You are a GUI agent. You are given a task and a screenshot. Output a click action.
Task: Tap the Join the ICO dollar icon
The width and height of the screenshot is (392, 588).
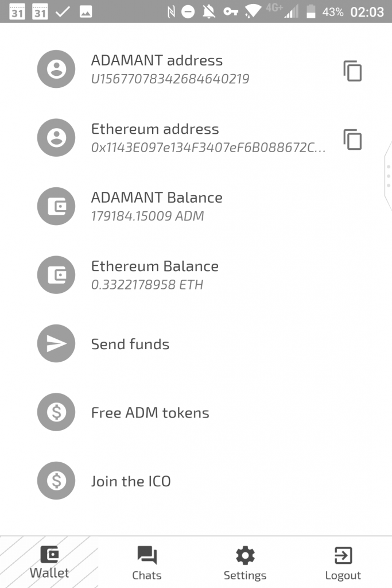pos(56,481)
